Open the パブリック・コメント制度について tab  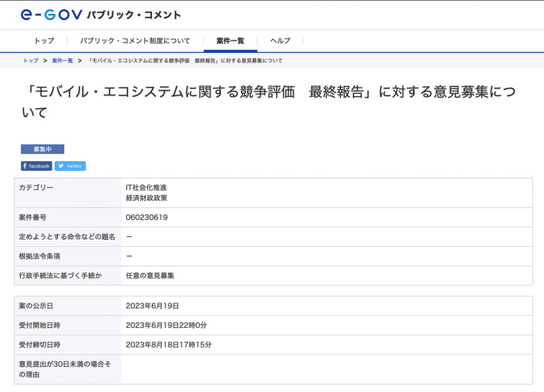(x=135, y=40)
